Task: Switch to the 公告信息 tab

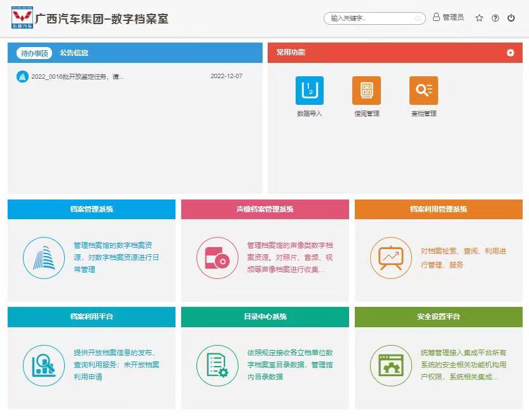Action: (x=74, y=53)
